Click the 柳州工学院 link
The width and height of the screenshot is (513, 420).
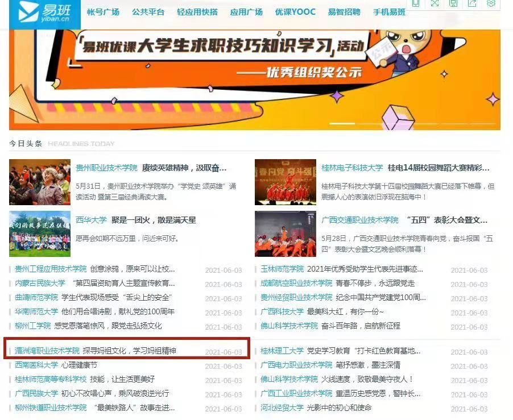click(33, 326)
